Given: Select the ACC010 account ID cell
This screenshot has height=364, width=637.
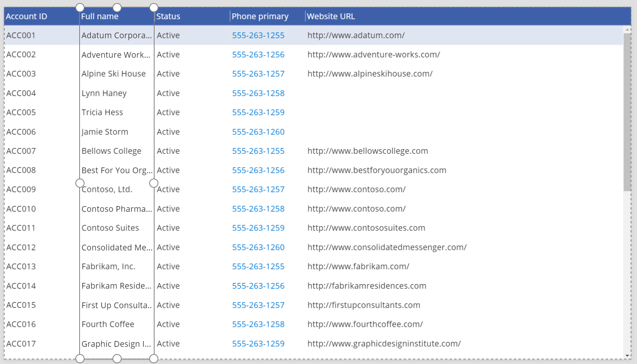Looking at the screenshot, I should 21,209.
